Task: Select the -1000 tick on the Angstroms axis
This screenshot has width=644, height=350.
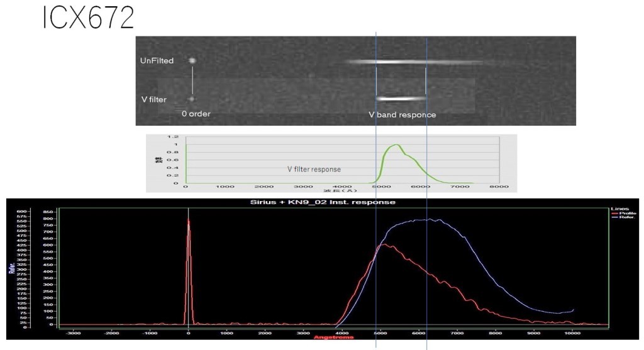Action: click(150, 333)
